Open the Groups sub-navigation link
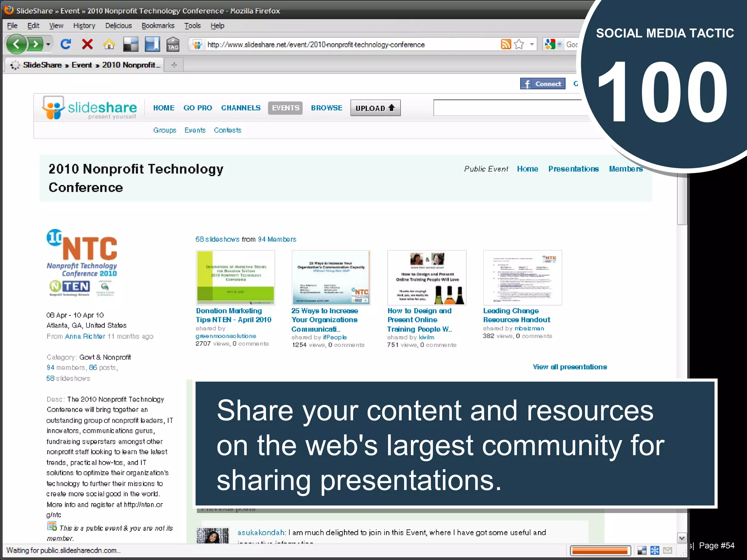This screenshot has height=560, width=747. [165, 130]
